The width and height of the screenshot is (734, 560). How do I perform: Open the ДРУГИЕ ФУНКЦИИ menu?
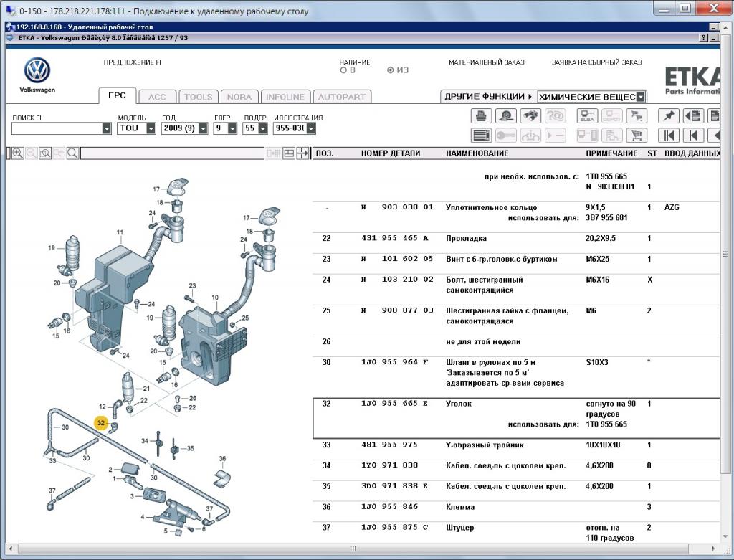click(489, 97)
